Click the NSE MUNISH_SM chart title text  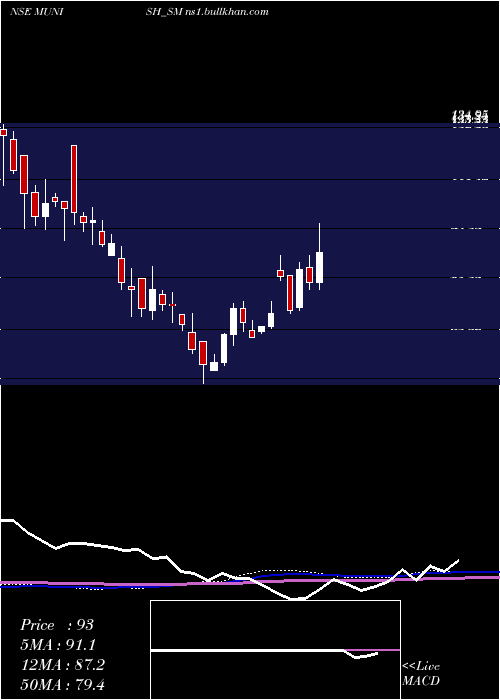tap(96, 11)
